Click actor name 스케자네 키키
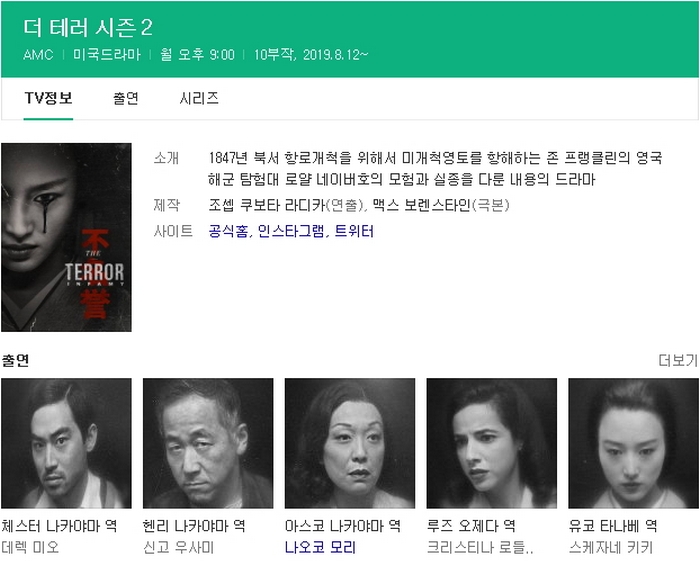700x566 pixels. point(611,547)
